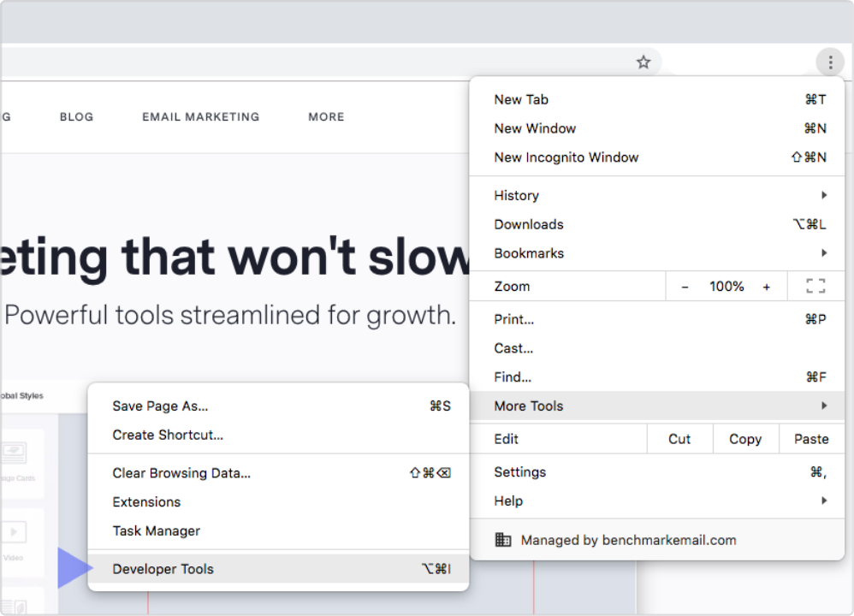The image size is (854, 616).
Task: Click the Chrome three-dot menu button
Action: pos(830,62)
